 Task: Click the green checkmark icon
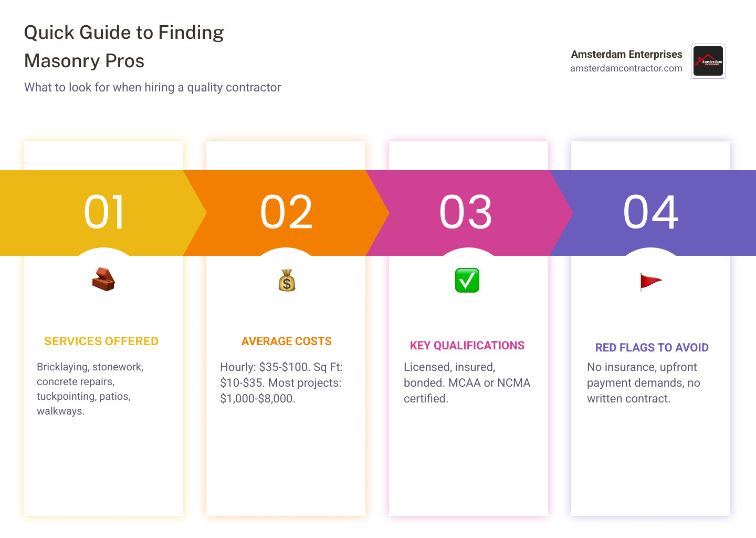(x=467, y=280)
